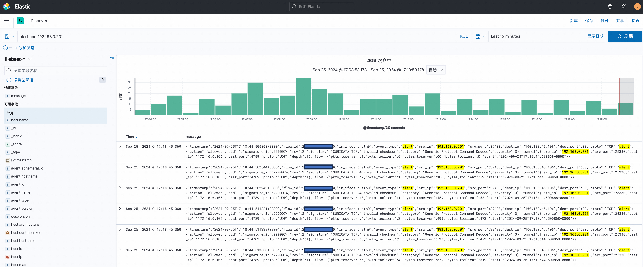Viewport: 644px width, 267px height.
Task: Open the 自动 interval dropdown
Action: tap(436, 70)
